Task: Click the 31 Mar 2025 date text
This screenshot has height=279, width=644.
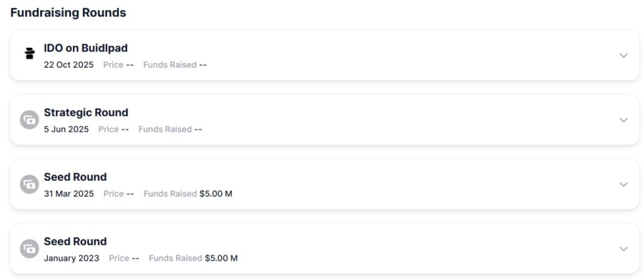Action: click(69, 194)
